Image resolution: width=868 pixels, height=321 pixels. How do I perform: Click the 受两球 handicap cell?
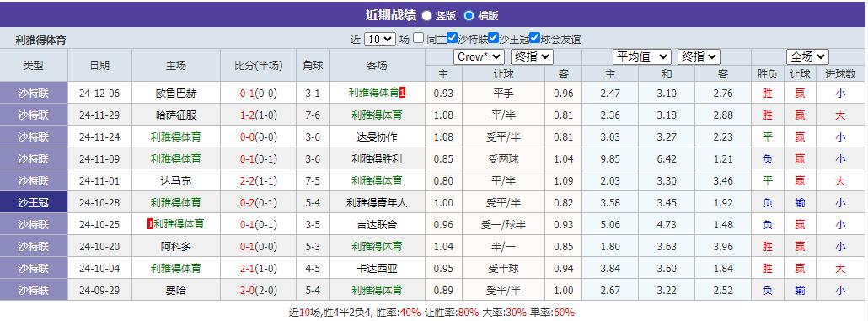pyautogui.click(x=503, y=159)
